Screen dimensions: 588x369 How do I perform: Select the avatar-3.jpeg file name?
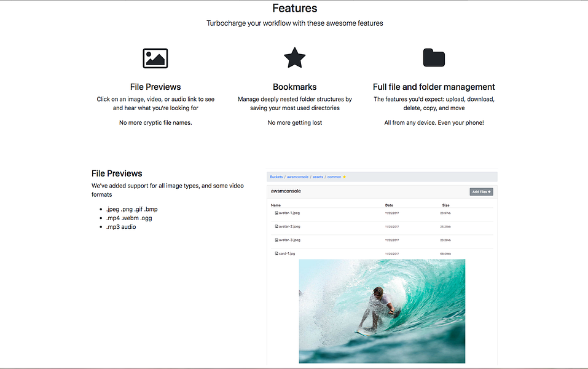(289, 240)
